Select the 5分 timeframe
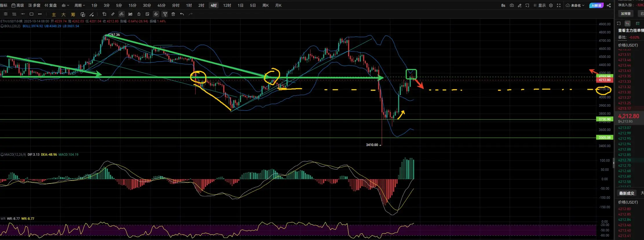Image resolution: width=644 pixels, height=240 pixels. click(x=119, y=5)
